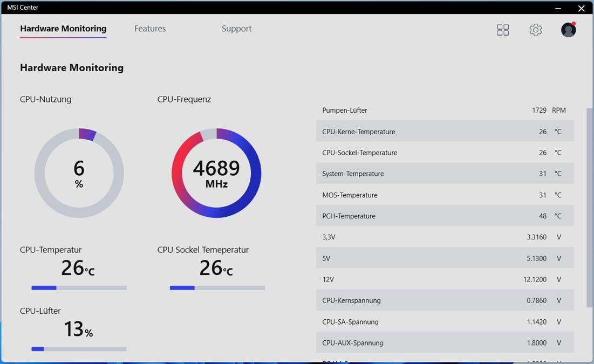Select the PCH-Temperature row
Viewport: 594px width, 364px height.
pyautogui.click(x=445, y=216)
